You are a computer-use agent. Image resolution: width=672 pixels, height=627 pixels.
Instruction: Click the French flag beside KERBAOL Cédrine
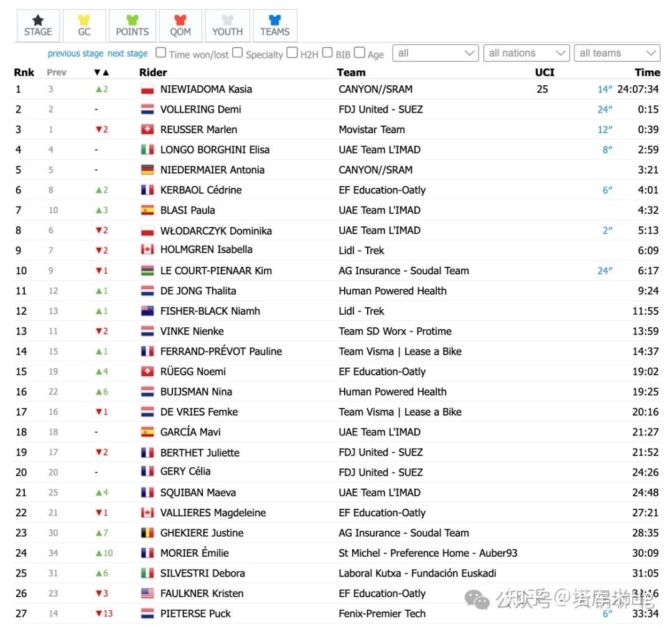point(147,190)
